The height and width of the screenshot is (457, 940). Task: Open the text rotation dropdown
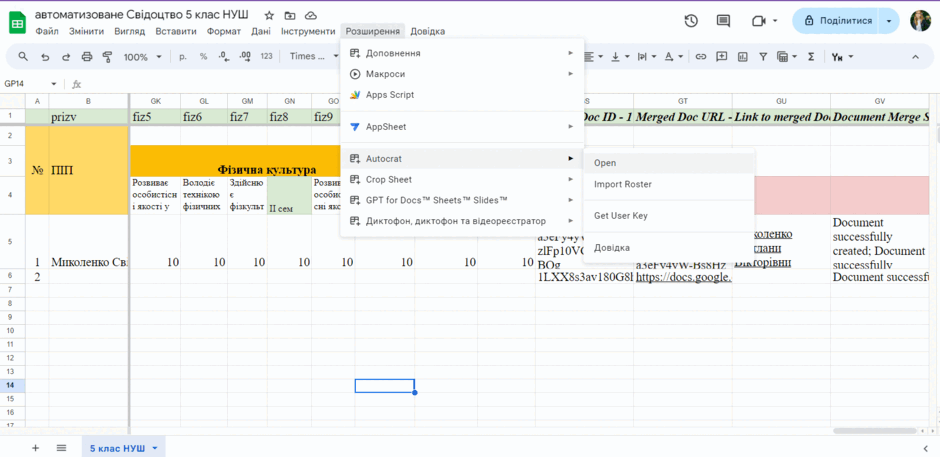point(674,56)
